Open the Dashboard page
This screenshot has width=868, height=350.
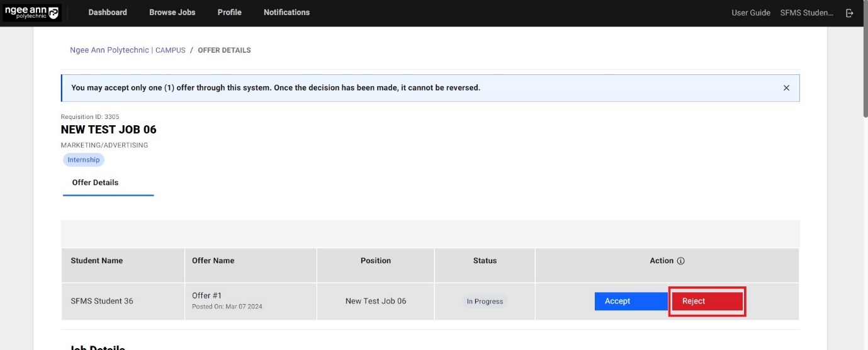108,13
